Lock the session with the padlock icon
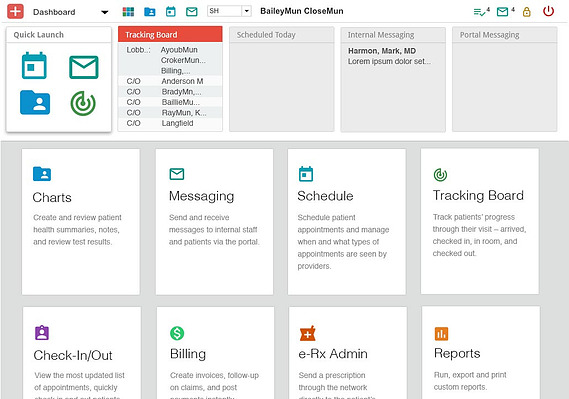569x399 pixels. pyautogui.click(x=527, y=12)
